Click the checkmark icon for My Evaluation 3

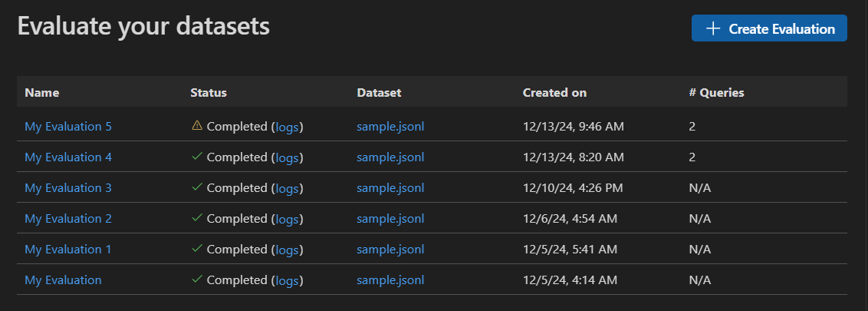197,187
